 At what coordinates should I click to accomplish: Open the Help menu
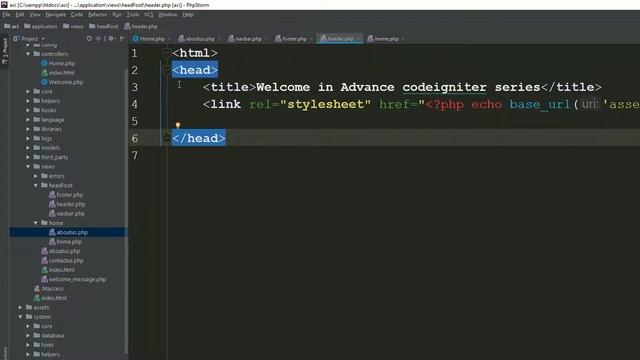[188, 15]
